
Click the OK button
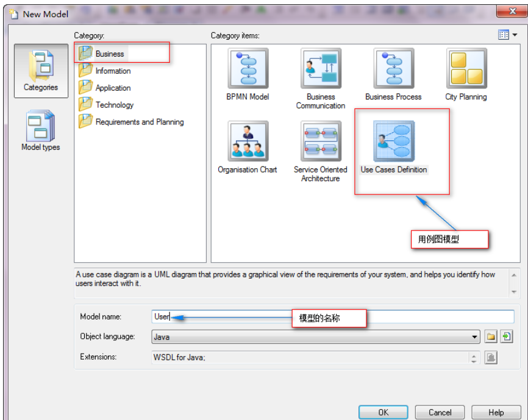coord(384,412)
